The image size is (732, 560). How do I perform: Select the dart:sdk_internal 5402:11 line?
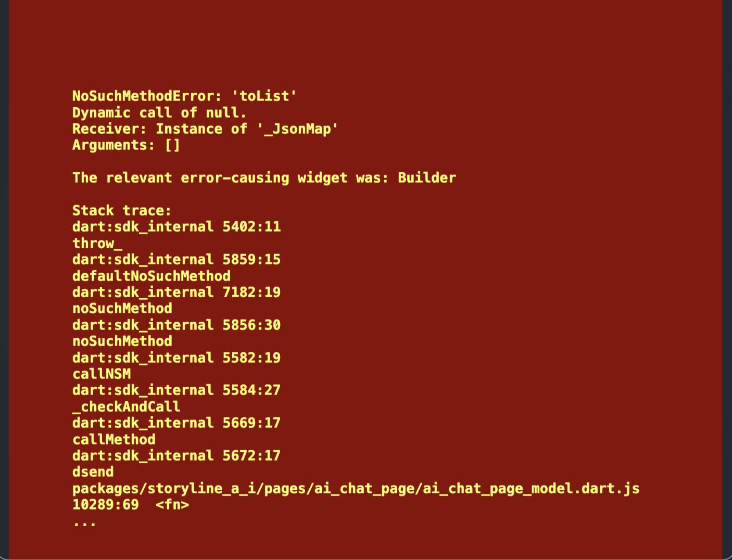point(176,227)
